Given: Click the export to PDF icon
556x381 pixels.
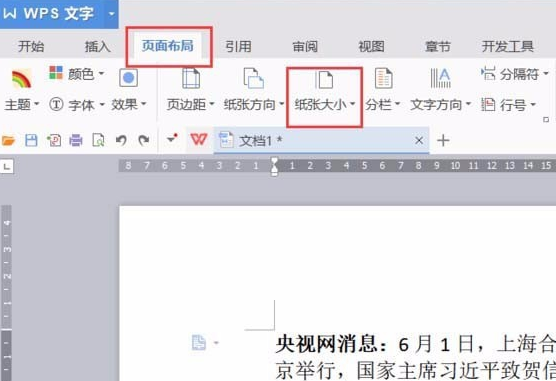Looking at the screenshot, I should pos(54,141).
